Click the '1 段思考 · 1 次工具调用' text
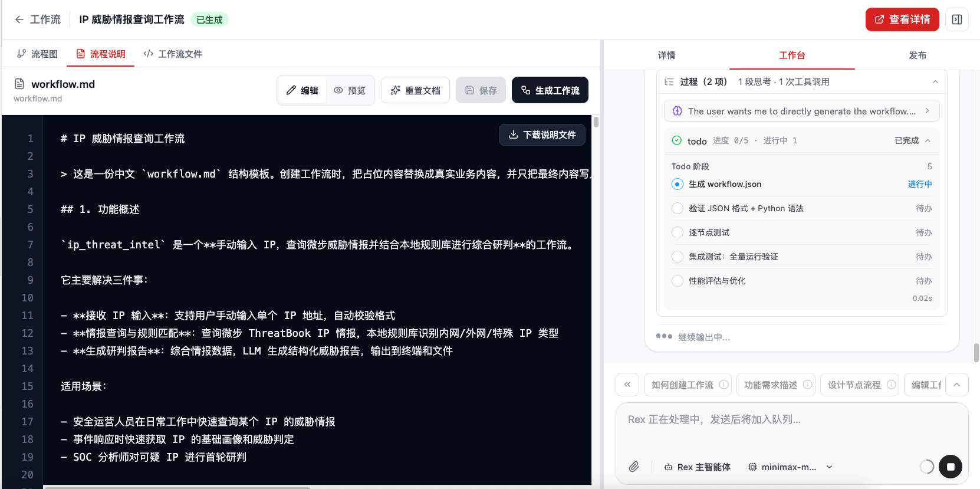 pyautogui.click(x=784, y=82)
